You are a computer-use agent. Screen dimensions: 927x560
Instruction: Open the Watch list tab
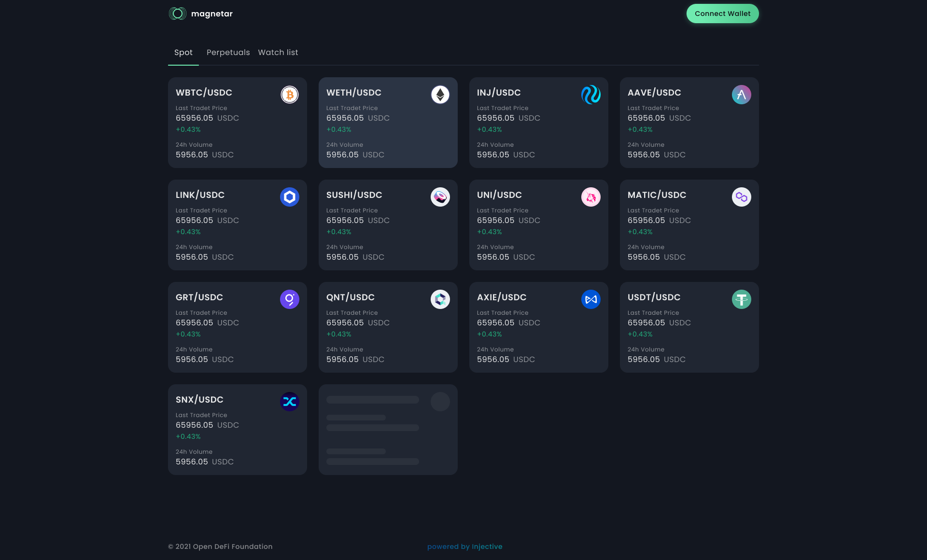pos(278,52)
